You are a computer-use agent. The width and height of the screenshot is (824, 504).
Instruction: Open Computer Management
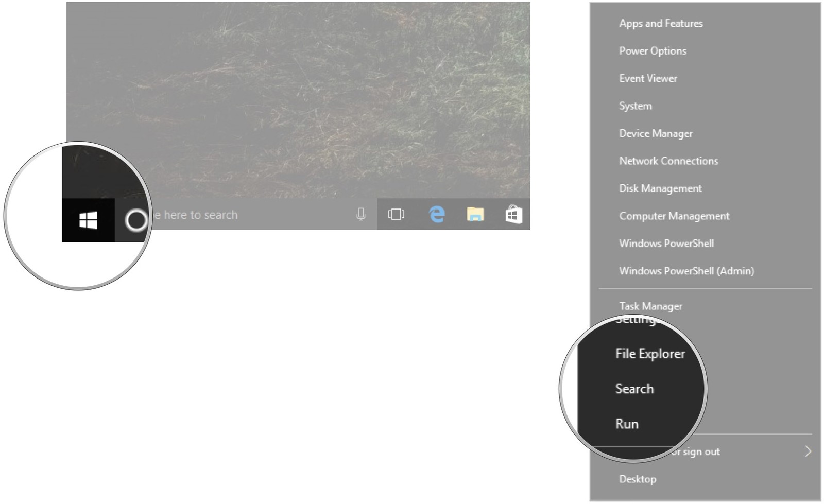coord(674,216)
